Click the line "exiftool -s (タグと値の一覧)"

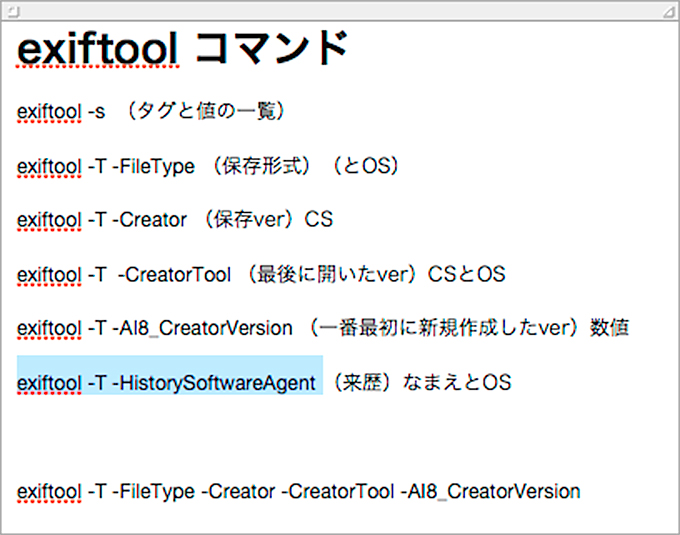tap(150, 111)
